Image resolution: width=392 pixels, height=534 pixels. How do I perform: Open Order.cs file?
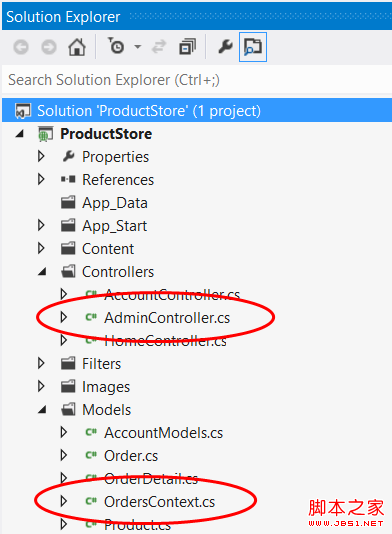click(x=131, y=456)
